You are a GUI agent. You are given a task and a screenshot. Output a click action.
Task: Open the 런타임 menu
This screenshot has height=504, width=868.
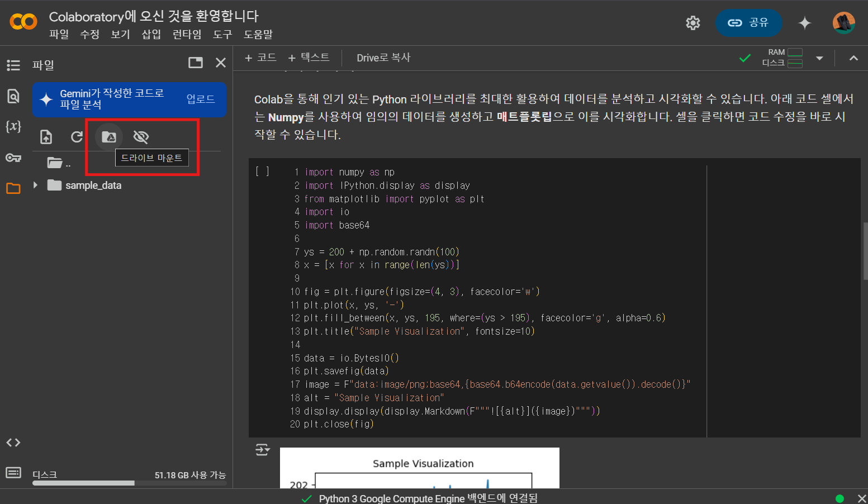click(187, 34)
